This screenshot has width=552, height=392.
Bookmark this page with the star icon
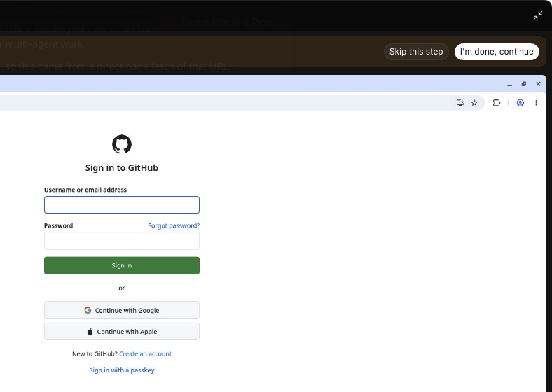pos(474,103)
